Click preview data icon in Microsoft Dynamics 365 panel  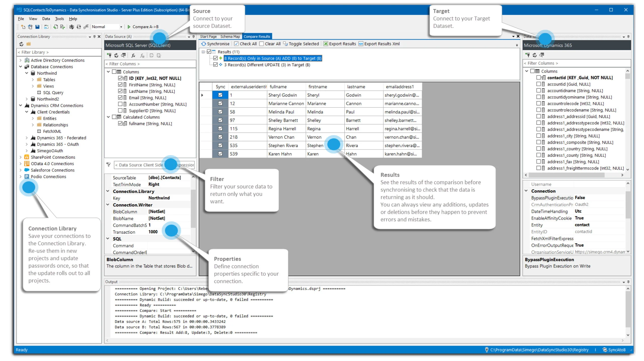[x=542, y=55]
